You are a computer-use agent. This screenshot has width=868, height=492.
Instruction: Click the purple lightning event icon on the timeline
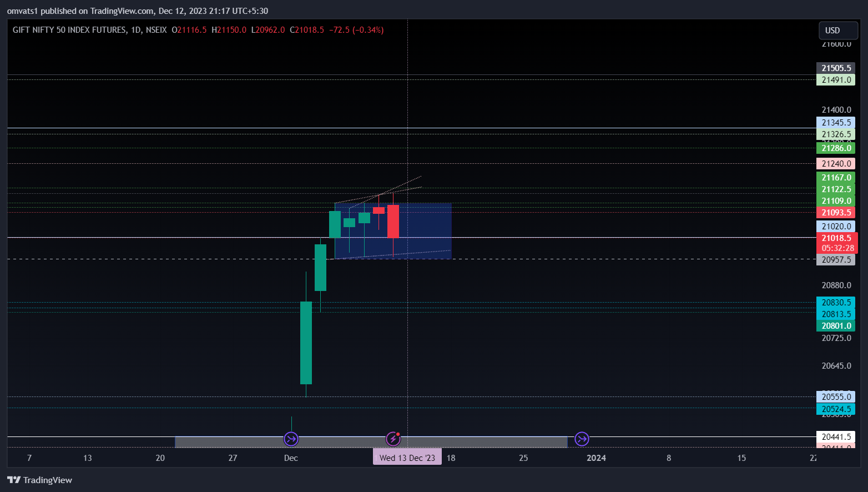point(393,439)
